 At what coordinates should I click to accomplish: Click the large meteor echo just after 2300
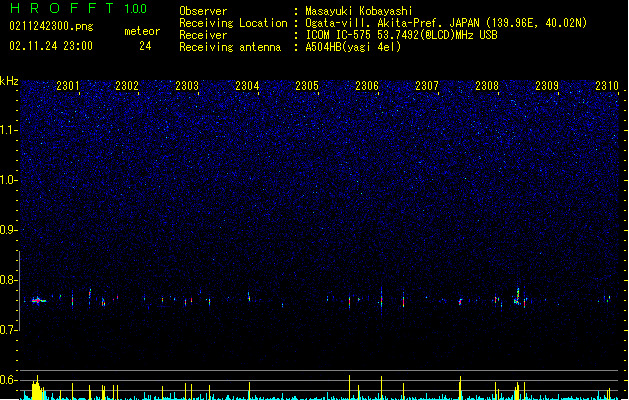pyautogui.click(x=39, y=301)
